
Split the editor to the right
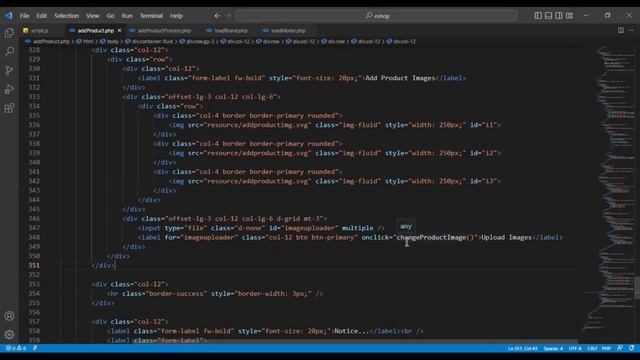620,30
